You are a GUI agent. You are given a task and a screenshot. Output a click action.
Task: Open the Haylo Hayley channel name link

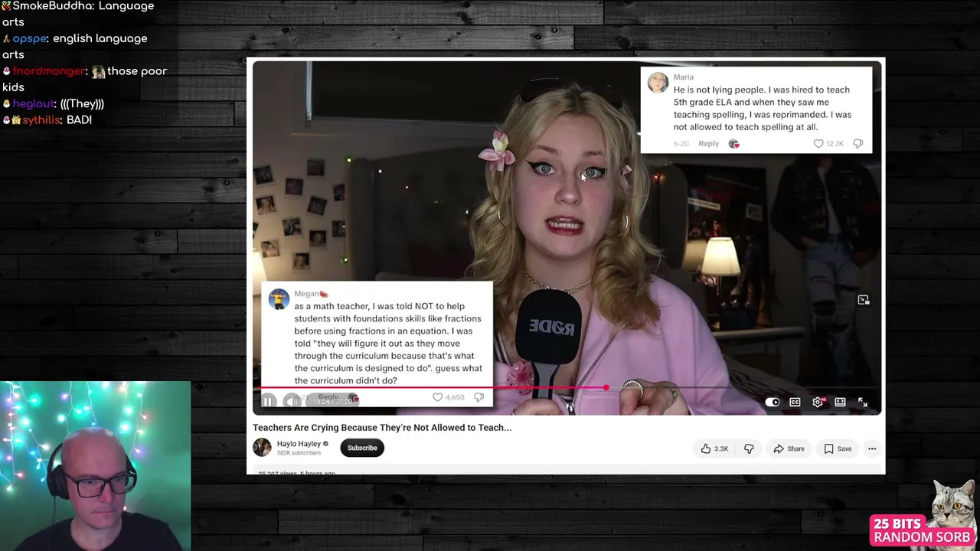tap(299, 444)
